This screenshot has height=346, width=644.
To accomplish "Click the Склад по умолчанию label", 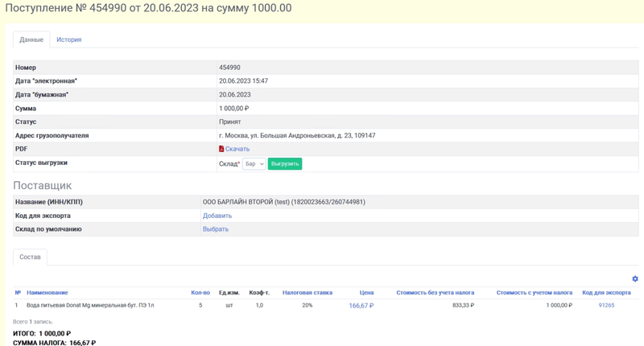I will pyautogui.click(x=48, y=229).
